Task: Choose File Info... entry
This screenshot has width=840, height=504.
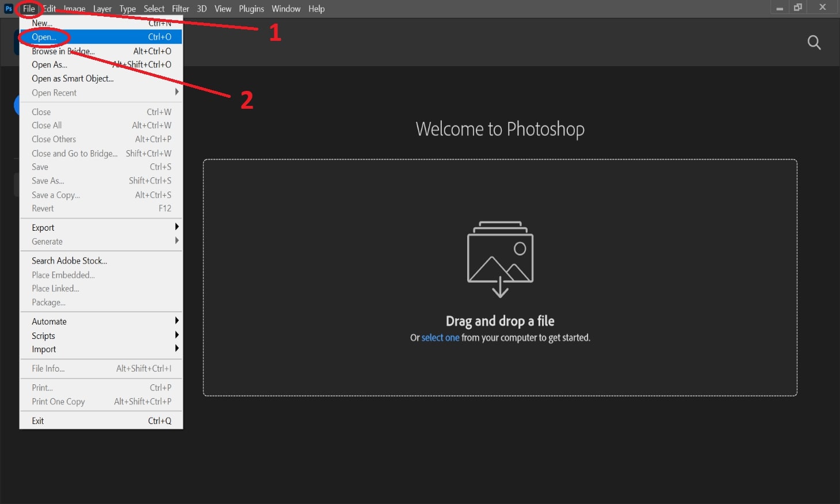Action: pyautogui.click(x=101, y=368)
